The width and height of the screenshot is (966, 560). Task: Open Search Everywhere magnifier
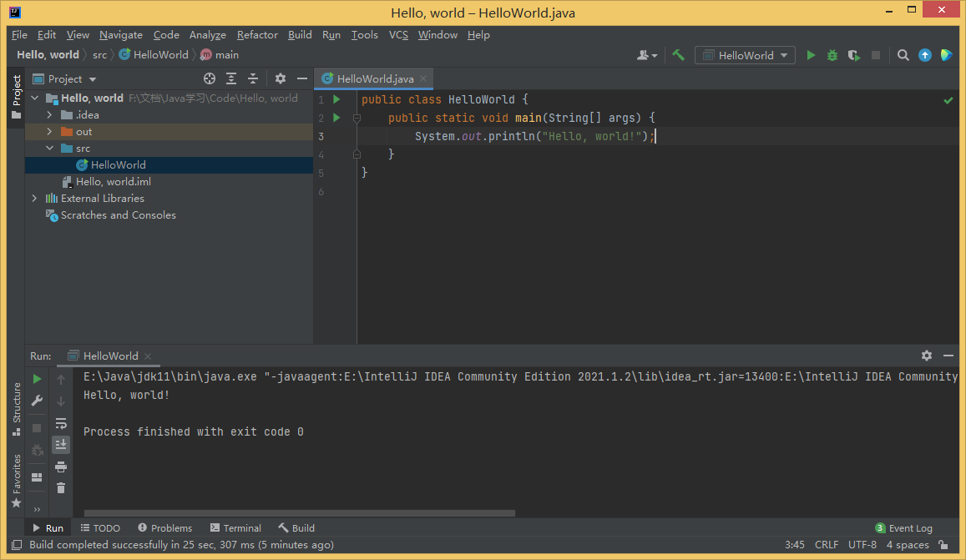coord(903,55)
